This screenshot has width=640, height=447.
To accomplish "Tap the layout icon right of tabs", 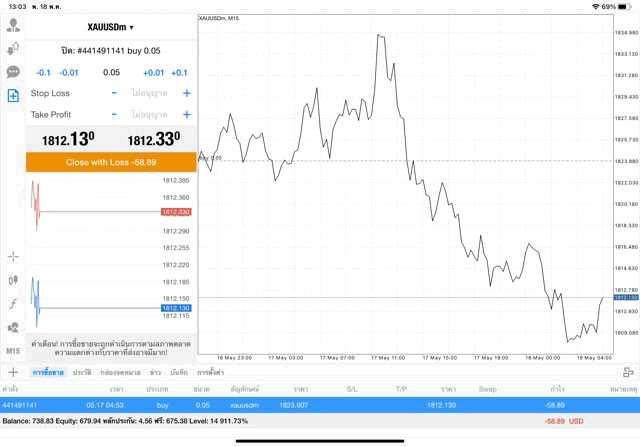I will 628,372.
